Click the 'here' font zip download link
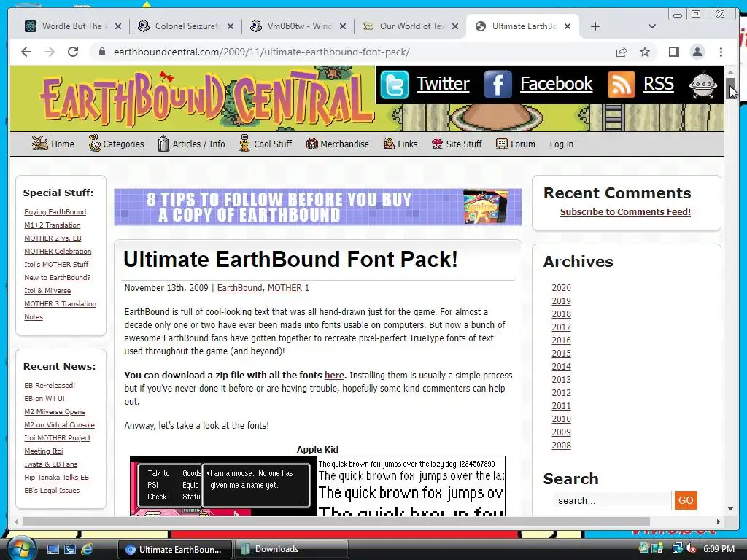Viewport: 747px width, 560px height. click(x=334, y=376)
